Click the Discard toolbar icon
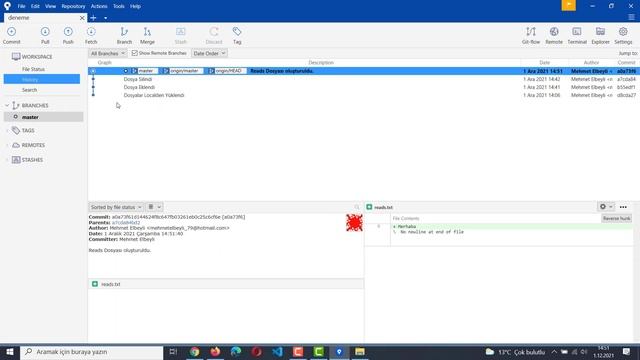This screenshot has width=640, height=360. click(x=214, y=36)
